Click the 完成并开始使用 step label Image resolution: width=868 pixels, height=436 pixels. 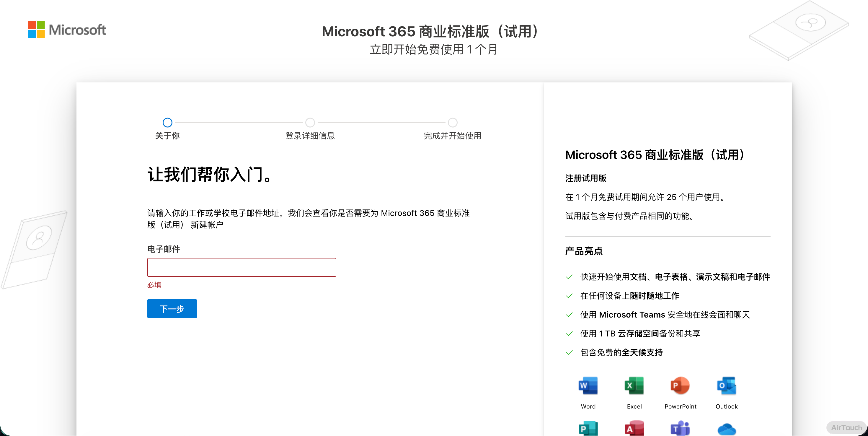tap(452, 136)
